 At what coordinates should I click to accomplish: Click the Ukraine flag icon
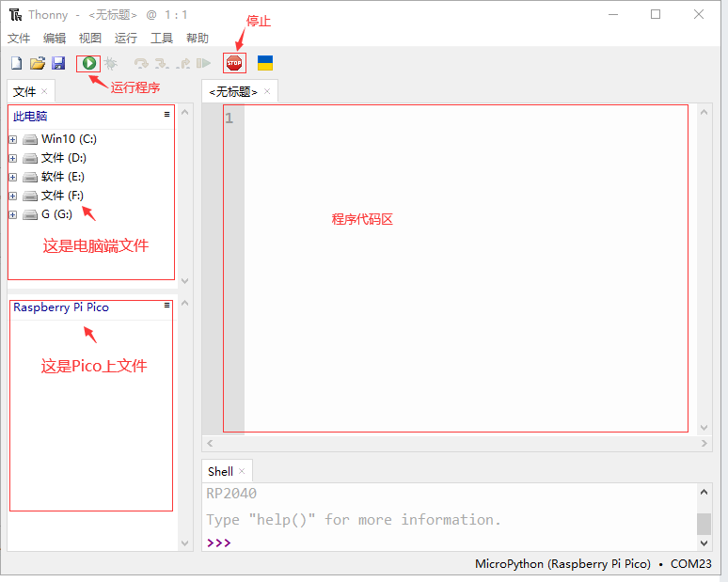[x=265, y=63]
